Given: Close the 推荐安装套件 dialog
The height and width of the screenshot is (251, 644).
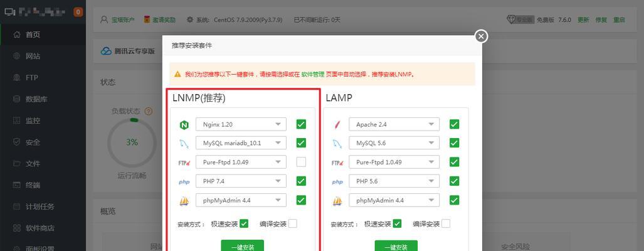Looking at the screenshot, I should point(481,36).
